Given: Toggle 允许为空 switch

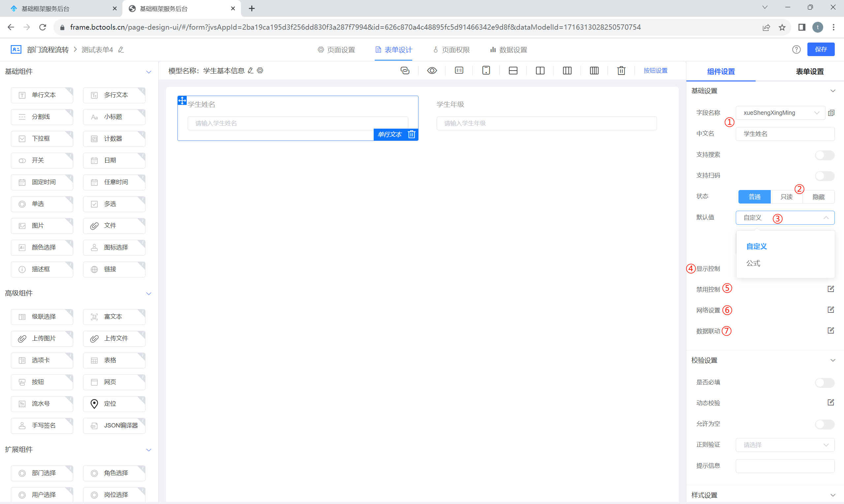Looking at the screenshot, I should [x=824, y=424].
